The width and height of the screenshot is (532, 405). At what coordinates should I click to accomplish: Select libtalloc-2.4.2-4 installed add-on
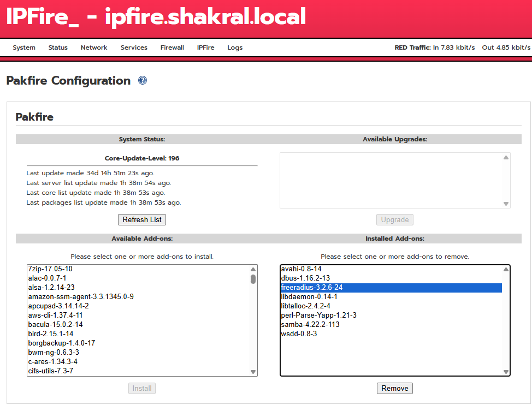coord(391,306)
